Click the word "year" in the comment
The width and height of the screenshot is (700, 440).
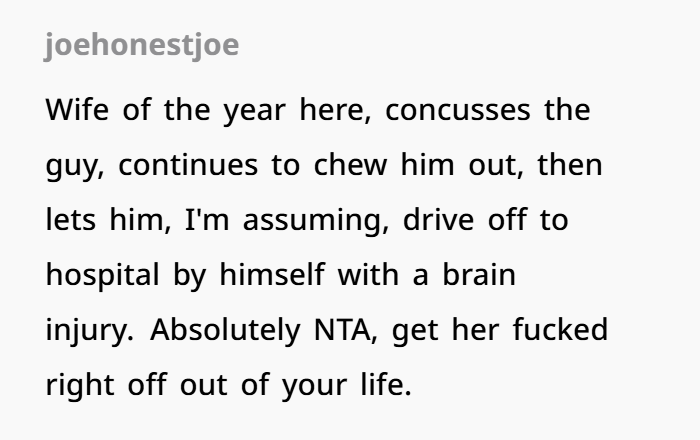[x=254, y=112]
